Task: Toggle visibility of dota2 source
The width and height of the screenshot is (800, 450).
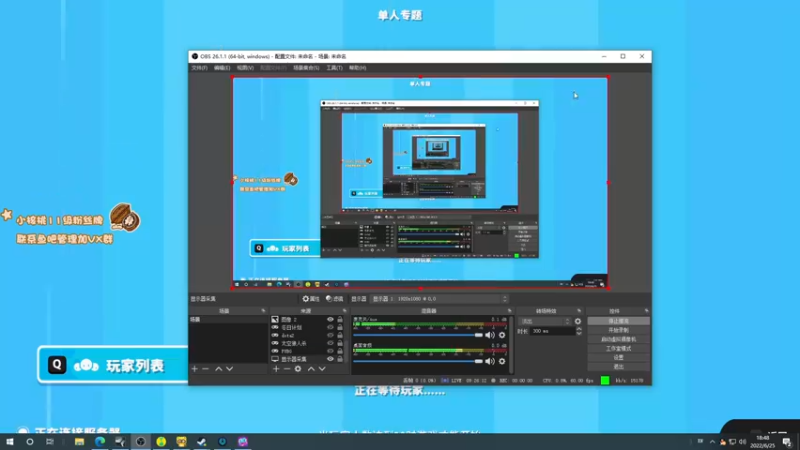Action: [x=330, y=335]
